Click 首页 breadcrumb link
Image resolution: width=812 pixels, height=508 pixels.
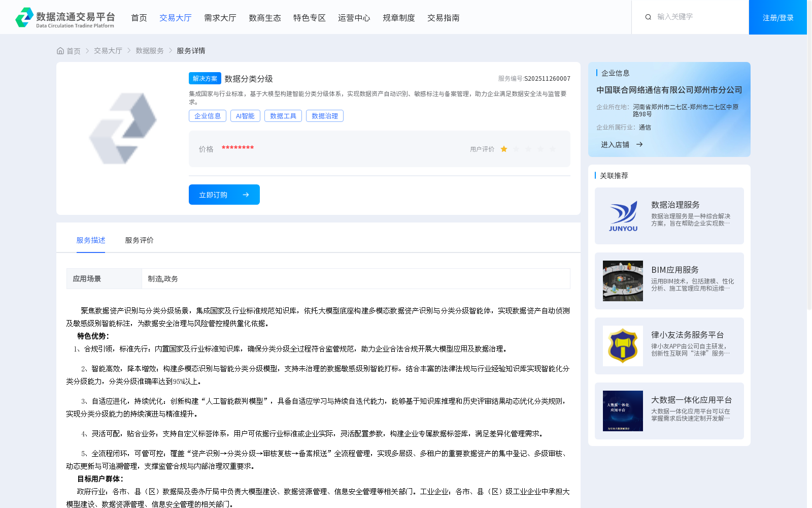tap(74, 51)
